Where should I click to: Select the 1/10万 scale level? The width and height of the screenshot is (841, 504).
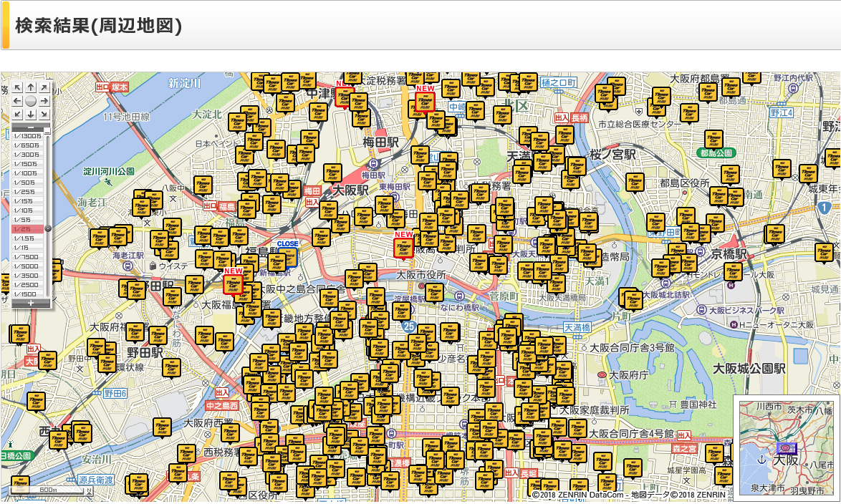tap(27, 210)
